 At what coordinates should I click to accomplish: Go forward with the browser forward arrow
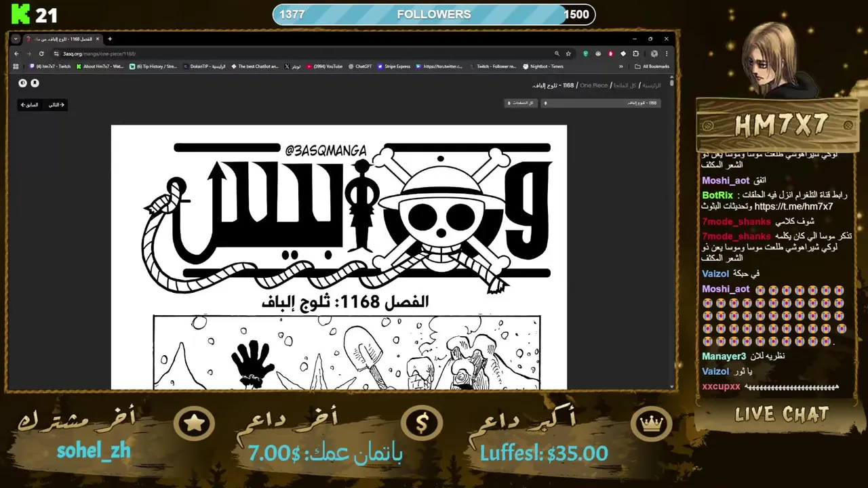(28, 54)
